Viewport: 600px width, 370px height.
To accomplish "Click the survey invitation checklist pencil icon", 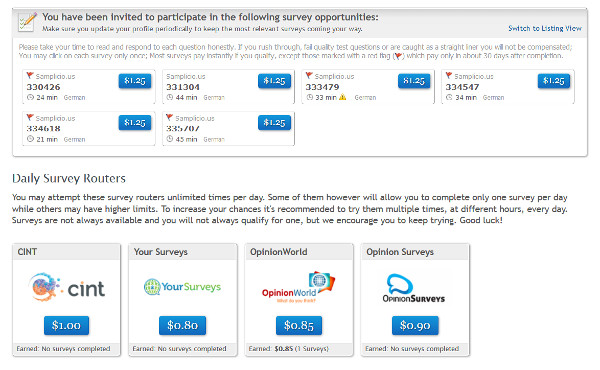I will pyautogui.click(x=28, y=22).
